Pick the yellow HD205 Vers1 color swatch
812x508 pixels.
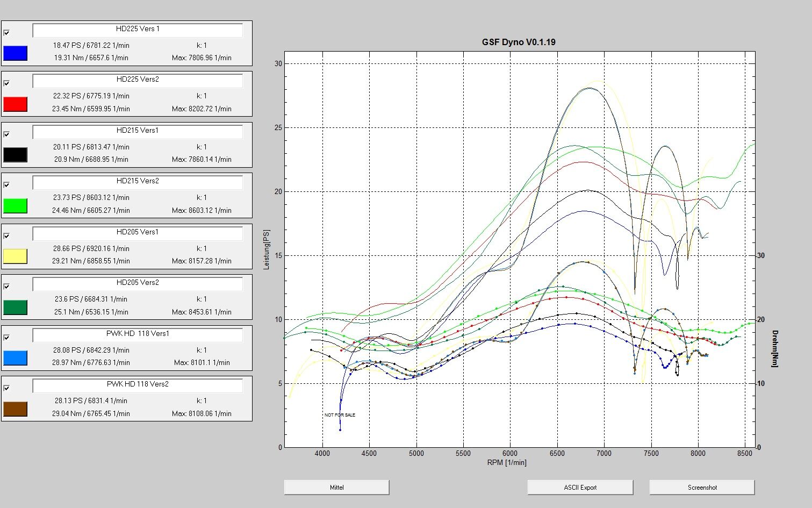pyautogui.click(x=15, y=256)
